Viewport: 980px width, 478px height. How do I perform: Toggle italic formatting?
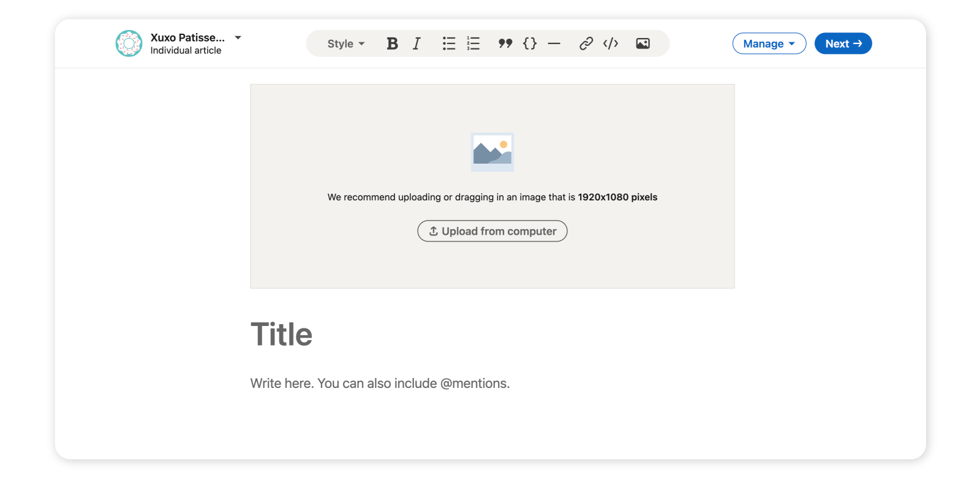click(417, 44)
